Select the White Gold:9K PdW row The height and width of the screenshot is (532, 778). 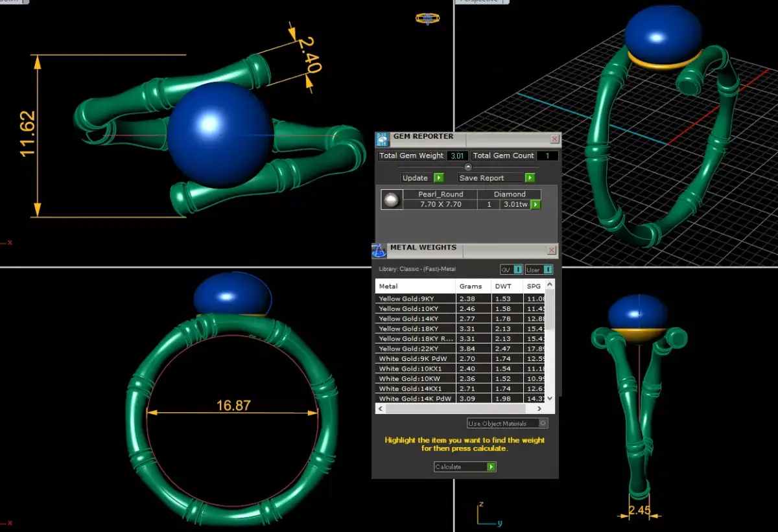[x=460, y=358]
